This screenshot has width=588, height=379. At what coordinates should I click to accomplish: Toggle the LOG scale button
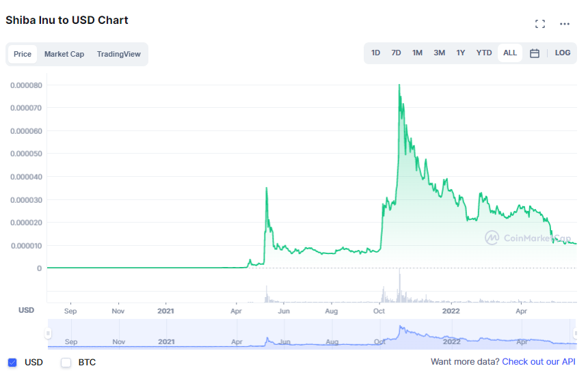(563, 53)
